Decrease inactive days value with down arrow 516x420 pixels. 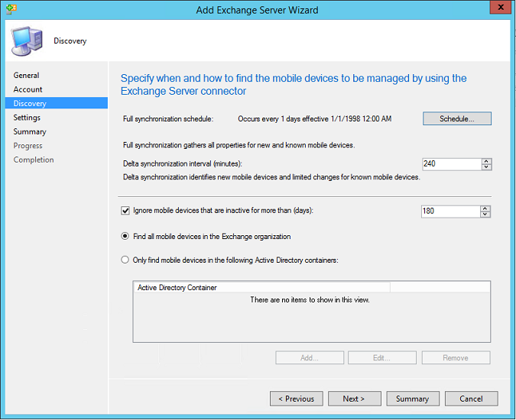[485, 215]
